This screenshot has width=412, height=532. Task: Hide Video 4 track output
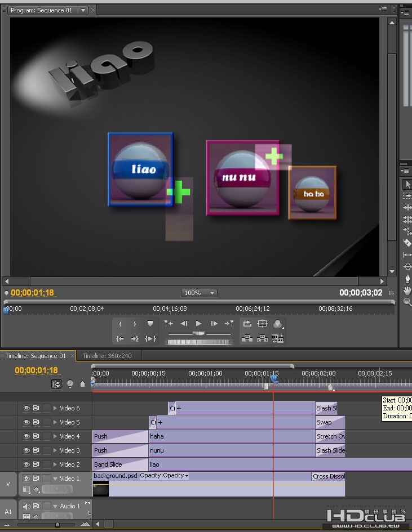pos(26,436)
